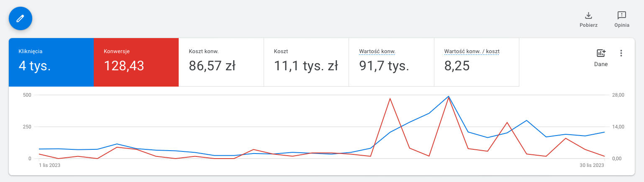Click the Wartość konw. / koszt label

click(x=472, y=51)
